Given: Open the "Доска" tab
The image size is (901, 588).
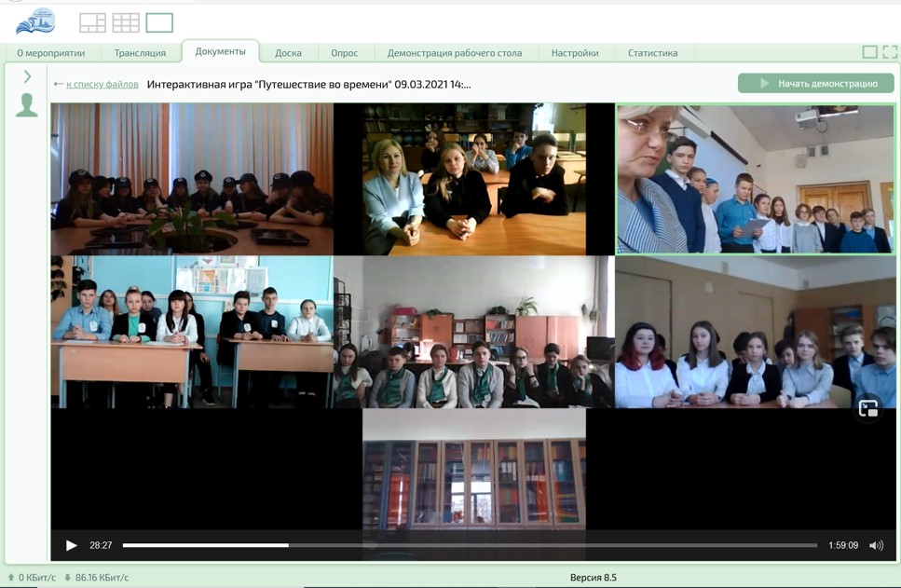Looking at the screenshot, I should pos(288,53).
